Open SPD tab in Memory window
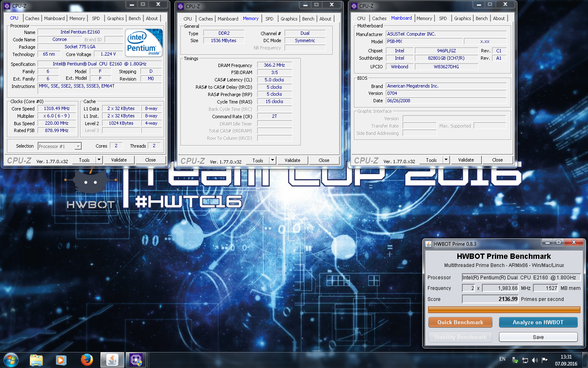 coord(269,19)
